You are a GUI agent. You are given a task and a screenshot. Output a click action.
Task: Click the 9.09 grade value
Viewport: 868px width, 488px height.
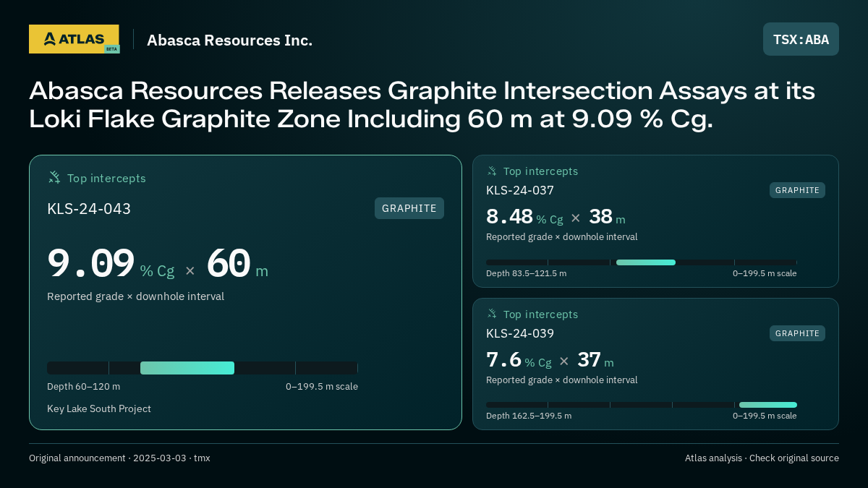[x=91, y=263]
